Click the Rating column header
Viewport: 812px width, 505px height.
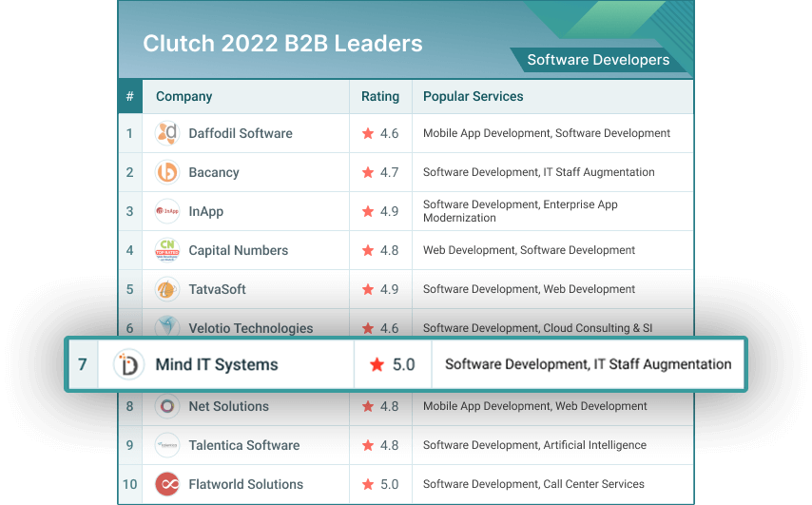click(x=380, y=97)
